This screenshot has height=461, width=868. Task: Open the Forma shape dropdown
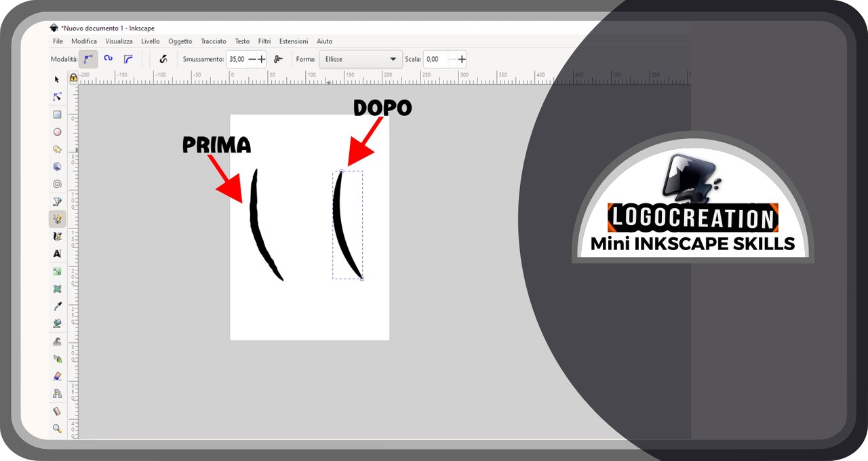(361, 59)
